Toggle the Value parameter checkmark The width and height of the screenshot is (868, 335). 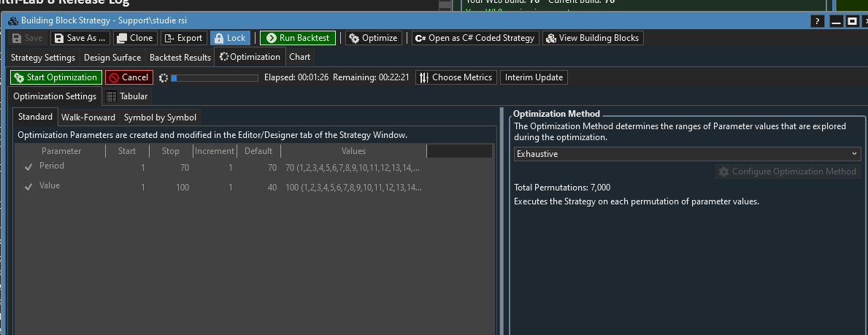click(x=28, y=187)
